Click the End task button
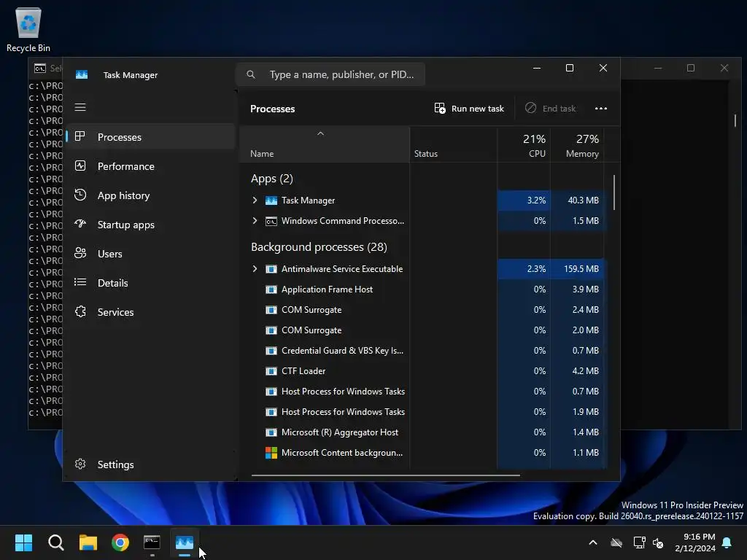This screenshot has width=747, height=560. pyautogui.click(x=550, y=109)
